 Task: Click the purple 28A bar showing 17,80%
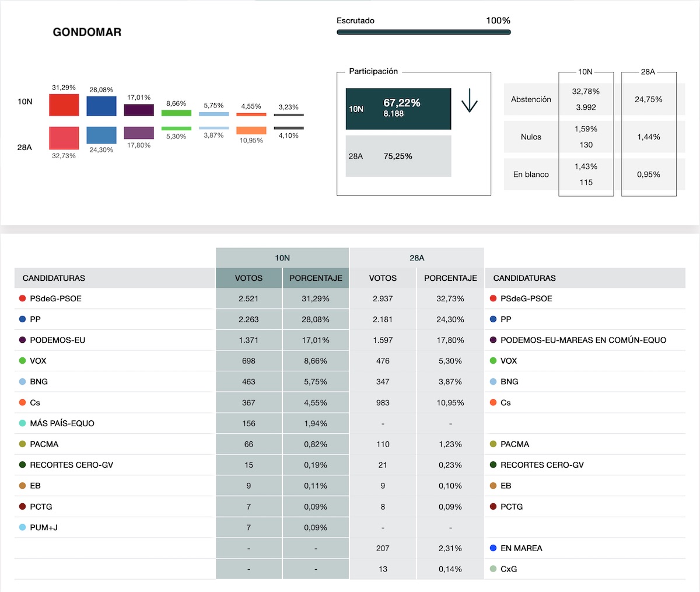(x=139, y=133)
